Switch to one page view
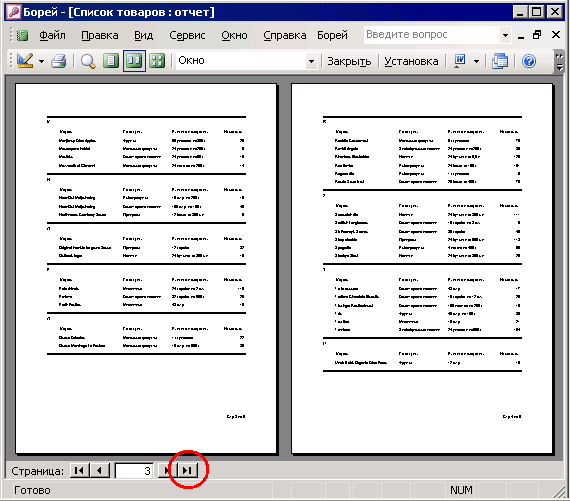570x501 pixels. (111, 61)
